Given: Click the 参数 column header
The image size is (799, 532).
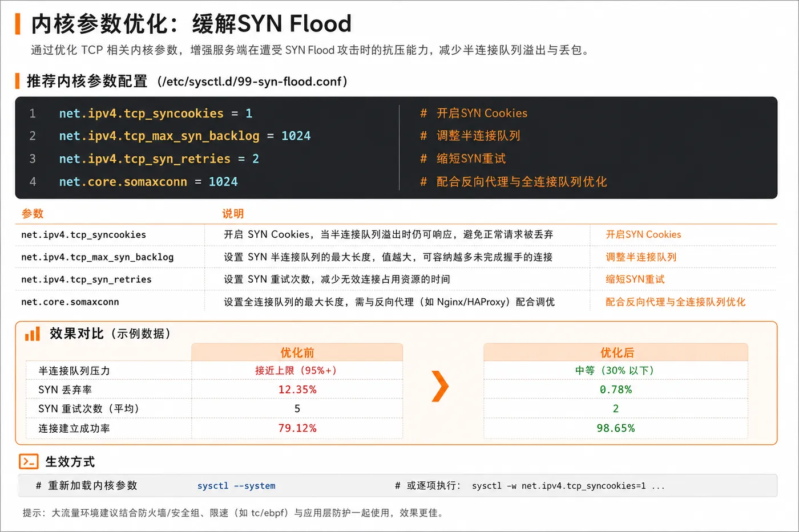Looking at the screenshot, I should click(33, 213).
